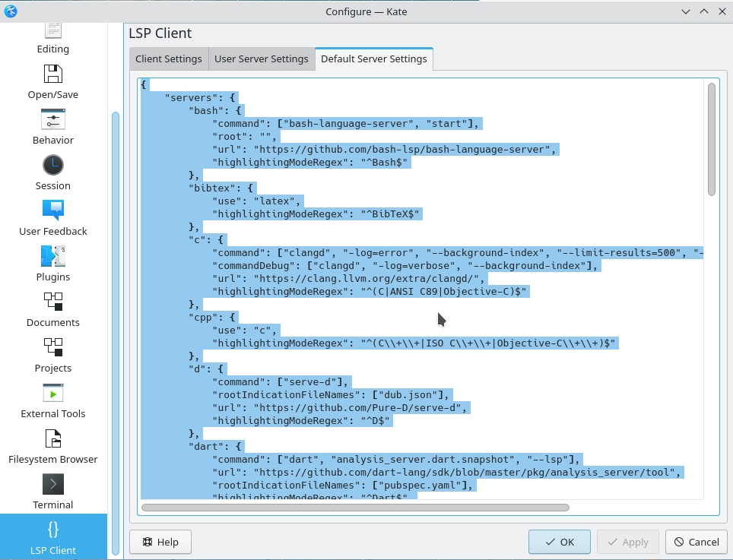This screenshot has width=733, height=560.
Task: Open the Behavior settings page
Action: coord(52,127)
